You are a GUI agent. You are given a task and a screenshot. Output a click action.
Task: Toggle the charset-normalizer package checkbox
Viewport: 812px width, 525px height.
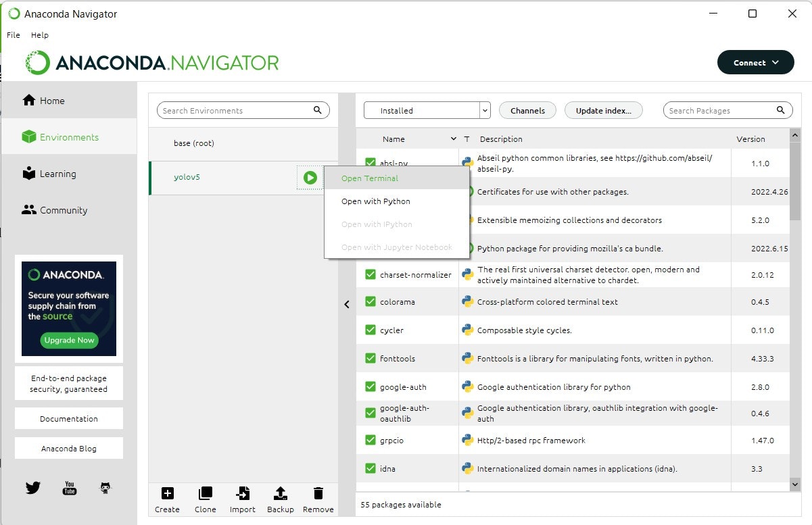coord(371,274)
